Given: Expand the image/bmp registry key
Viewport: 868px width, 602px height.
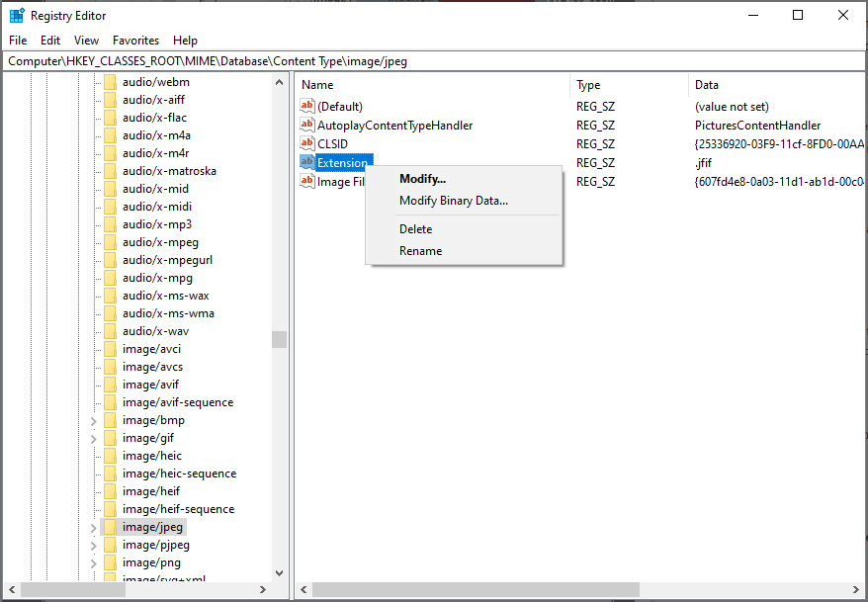Looking at the screenshot, I should pyautogui.click(x=93, y=419).
